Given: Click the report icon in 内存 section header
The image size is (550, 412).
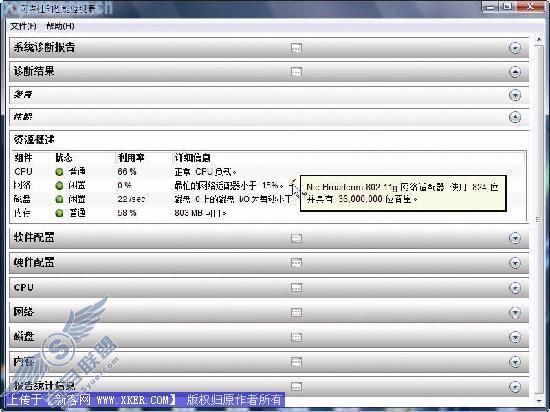Looking at the screenshot, I should 296,362.
